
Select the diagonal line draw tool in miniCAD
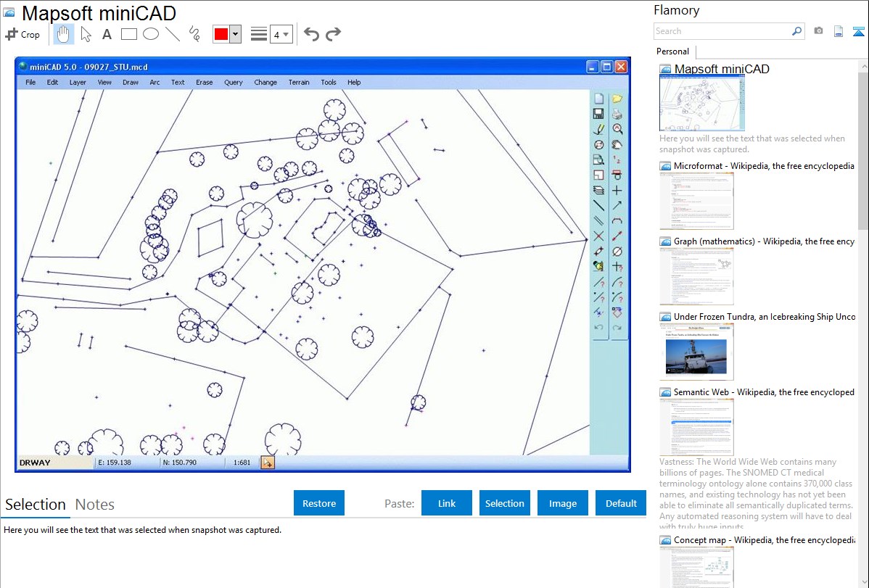598,206
